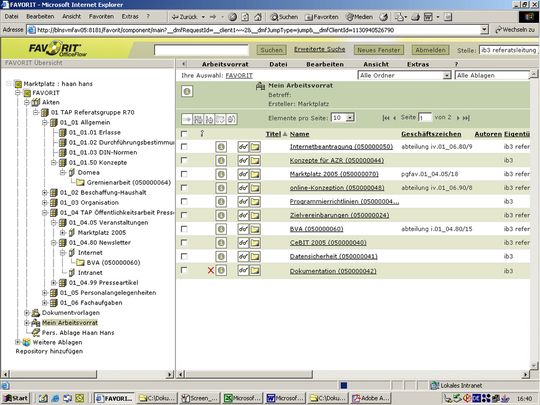
Task: Tick checkbox for Marktplatz 2005 row
Action: click(x=184, y=174)
